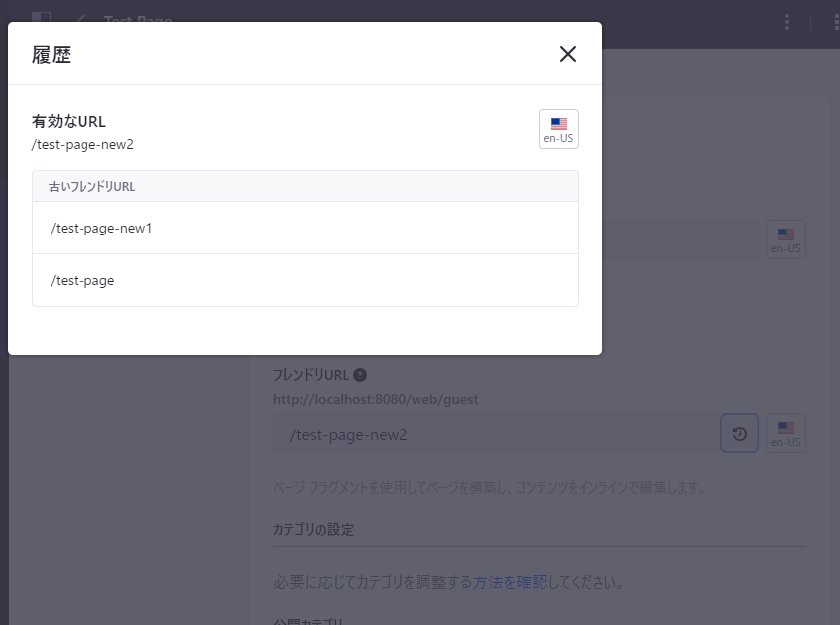Close the 履歴 history dialog
This screenshot has height=625, width=840.
(x=568, y=54)
